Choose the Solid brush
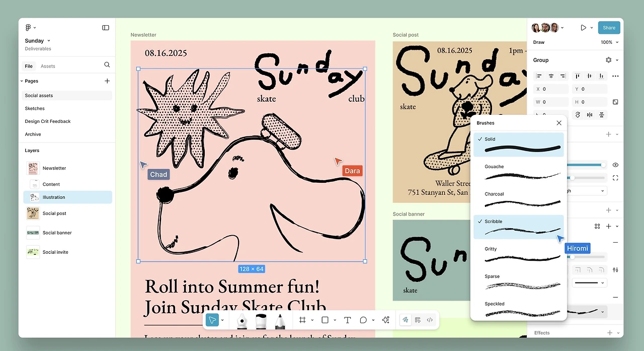Screen dimensions: 644x351 coord(519,145)
